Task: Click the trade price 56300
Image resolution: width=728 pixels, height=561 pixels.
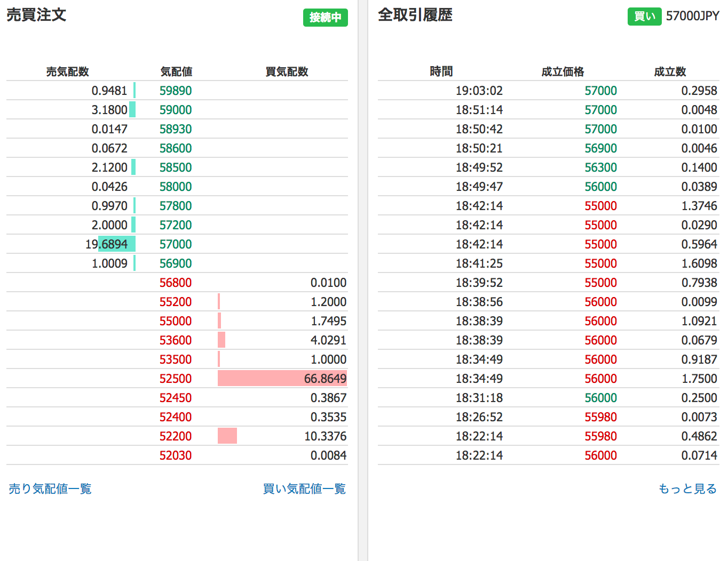Action: [601, 167]
